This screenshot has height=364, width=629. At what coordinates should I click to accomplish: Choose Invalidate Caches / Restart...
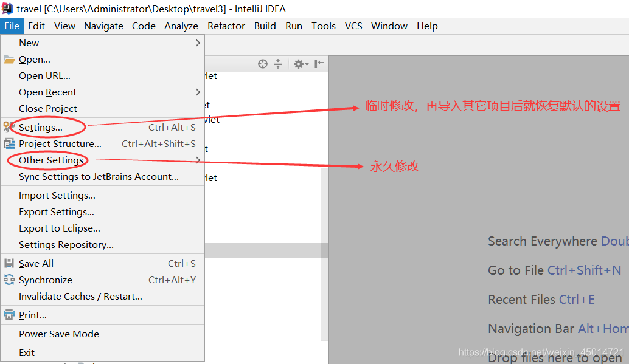103,297
